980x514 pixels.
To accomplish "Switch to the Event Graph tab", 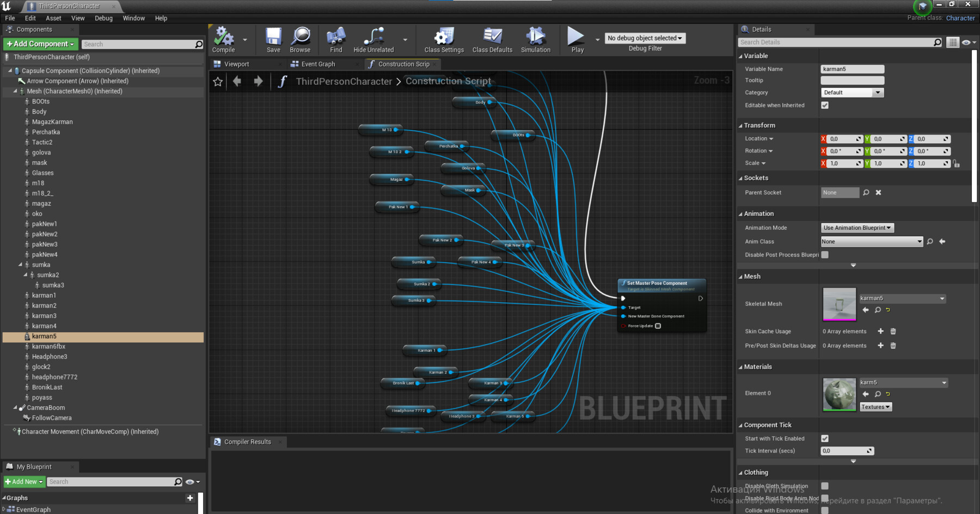I will pos(318,64).
